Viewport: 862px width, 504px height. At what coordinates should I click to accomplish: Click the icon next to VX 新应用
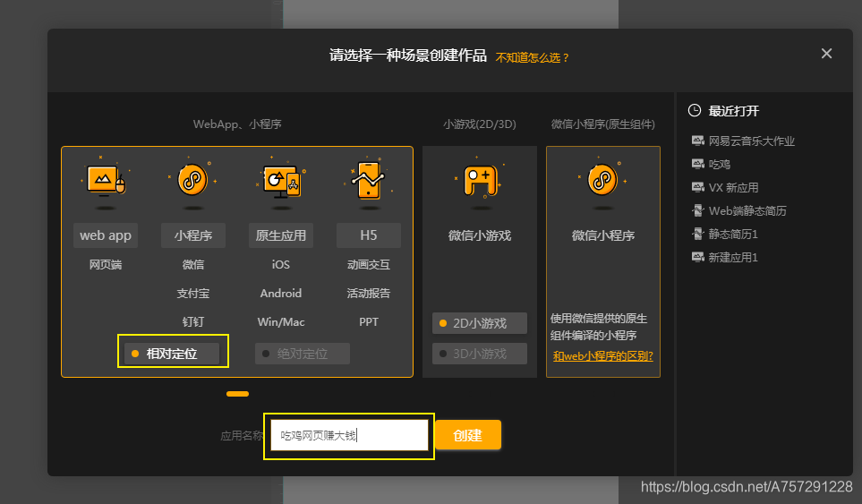click(698, 187)
